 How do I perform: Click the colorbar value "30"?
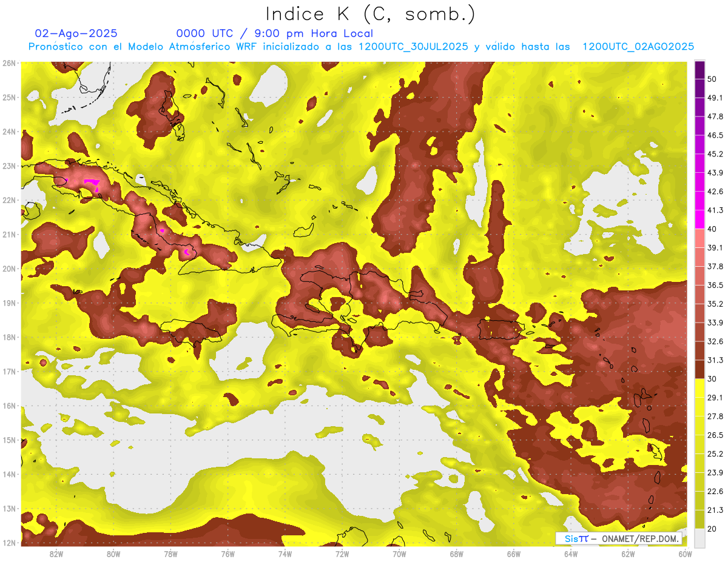click(x=712, y=379)
